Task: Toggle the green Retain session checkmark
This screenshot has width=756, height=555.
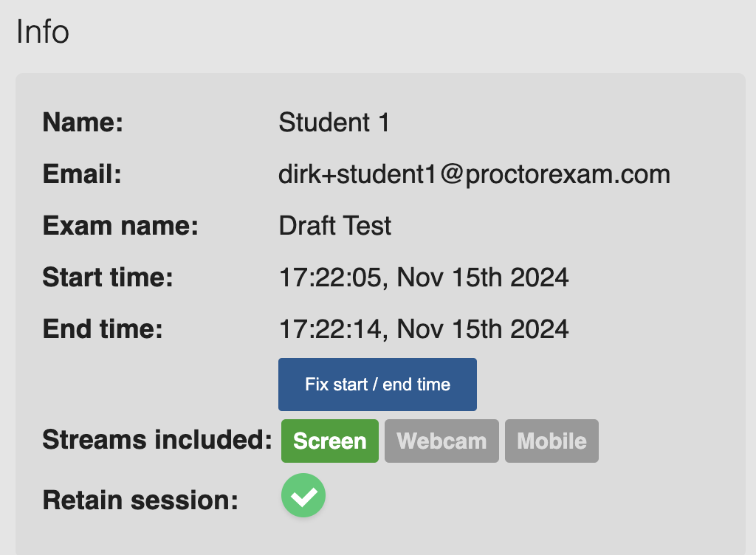Action: point(303,495)
